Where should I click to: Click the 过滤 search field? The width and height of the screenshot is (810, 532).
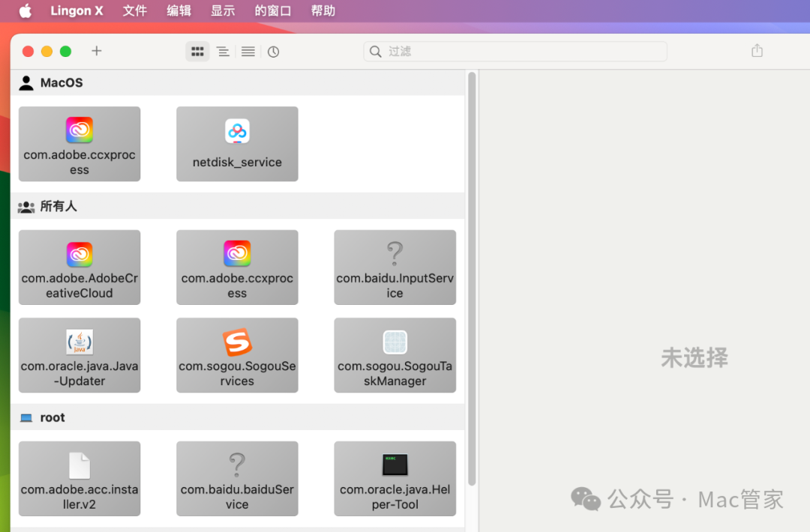click(x=514, y=51)
